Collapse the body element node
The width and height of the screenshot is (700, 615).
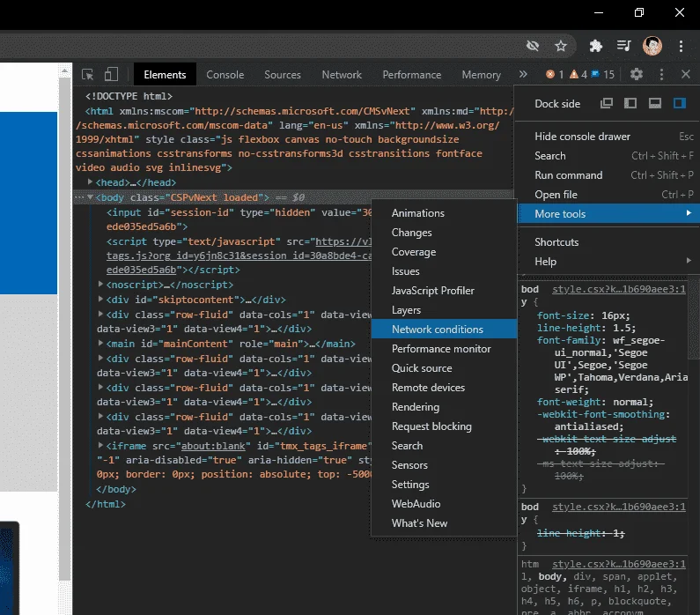coord(90,197)
